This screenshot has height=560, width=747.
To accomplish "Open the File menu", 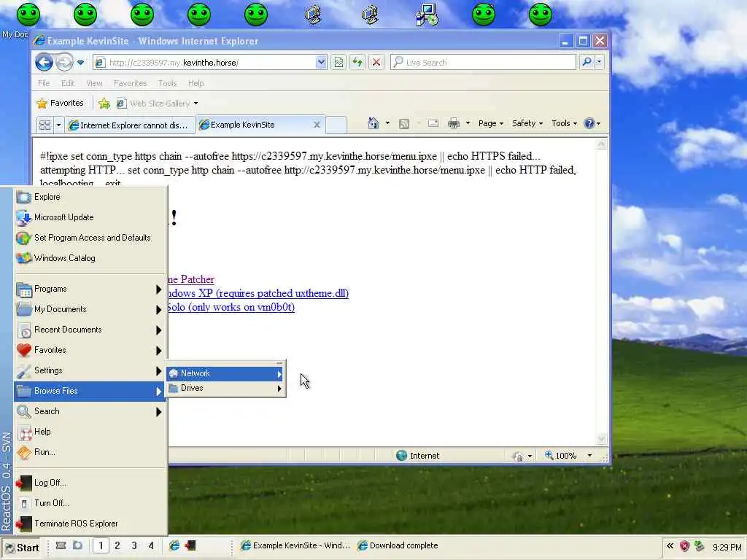I will point(44,83).
